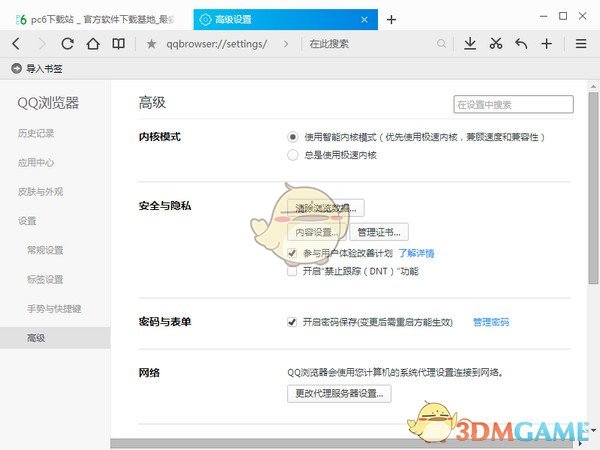Maximize the browser window
The width and height of the screenshot is (600, 450).
click(x=563, y=16)
